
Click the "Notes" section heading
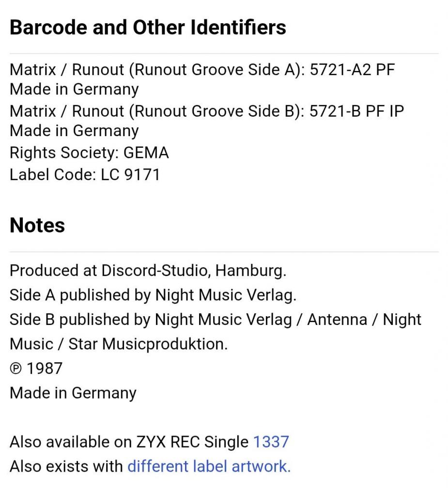[x=37, y=226]
